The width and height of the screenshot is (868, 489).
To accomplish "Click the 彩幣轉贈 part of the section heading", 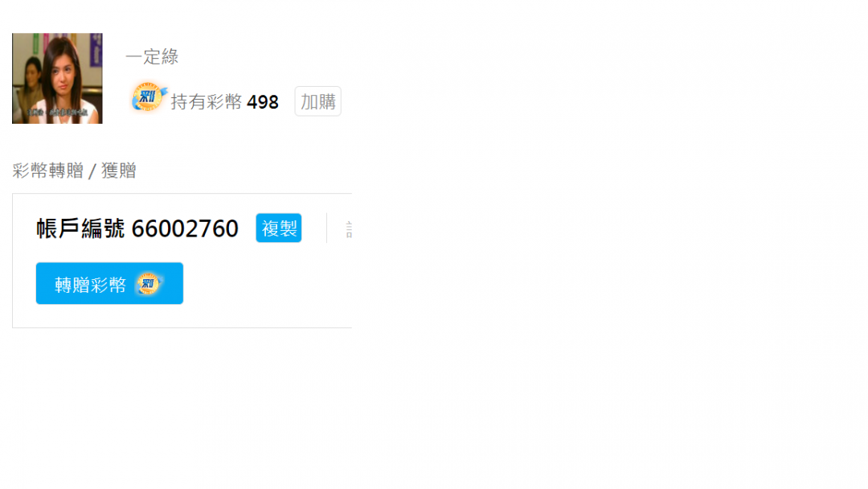I will (48, 171).
